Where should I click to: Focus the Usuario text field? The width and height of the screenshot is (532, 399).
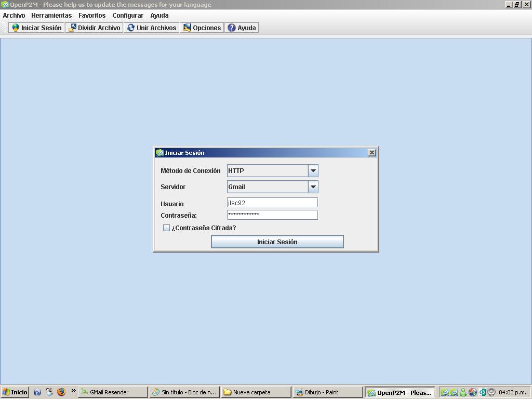point(272,203)
